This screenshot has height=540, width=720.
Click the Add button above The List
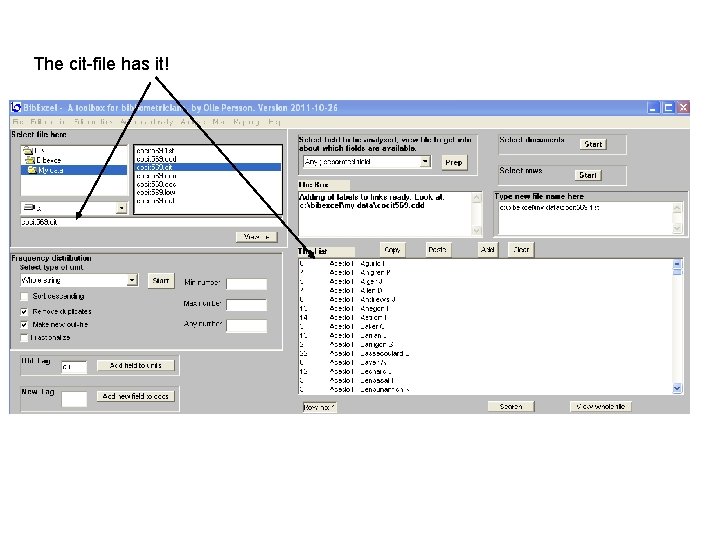(488, 250)
